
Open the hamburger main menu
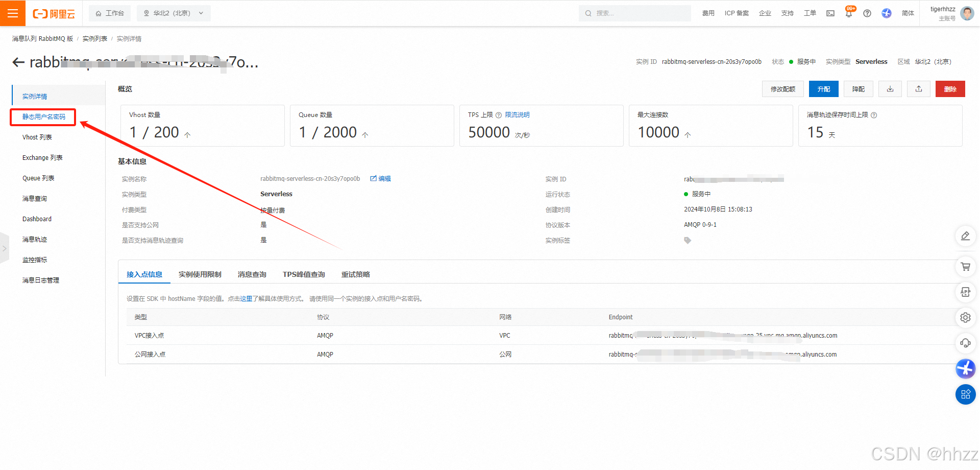point(13,13)
